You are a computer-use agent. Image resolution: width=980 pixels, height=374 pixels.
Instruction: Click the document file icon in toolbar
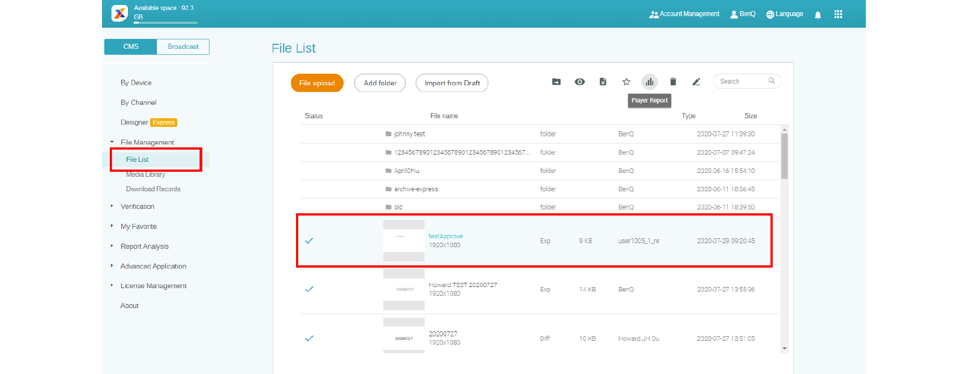(603, 82)
